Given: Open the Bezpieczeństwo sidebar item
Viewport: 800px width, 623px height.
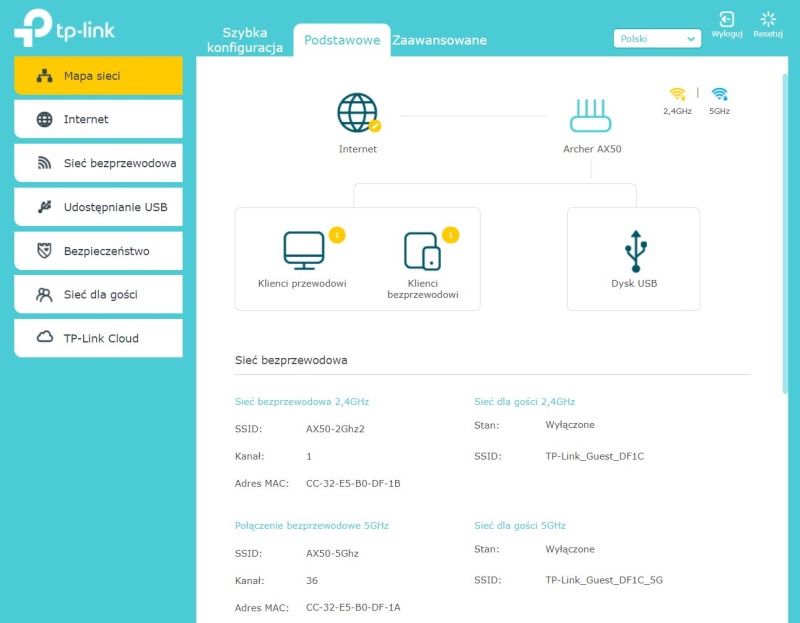Looking at the screenshot, I should pos(98,251).
